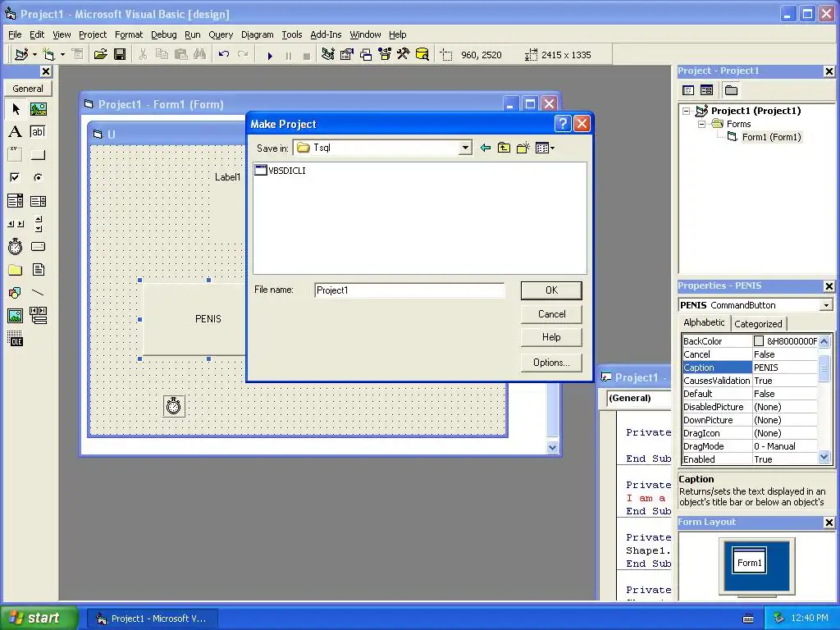Click the Undo toolbar icon

click(x=224, y=55)
